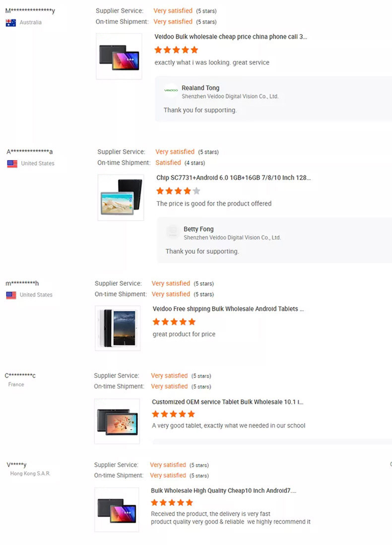Click the five-star rating under Veidoo Bulk wholesale product
Screen dimensions: 392x545
click(176, 50)
